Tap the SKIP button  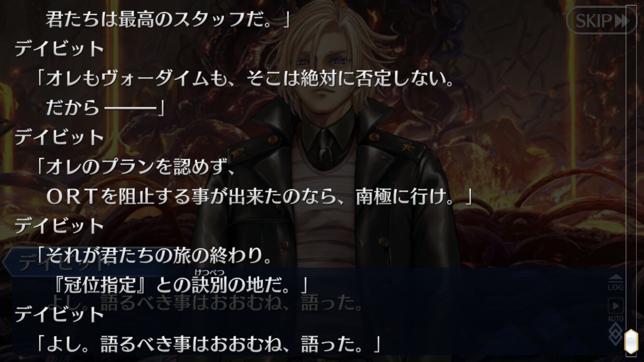(602, 20)
